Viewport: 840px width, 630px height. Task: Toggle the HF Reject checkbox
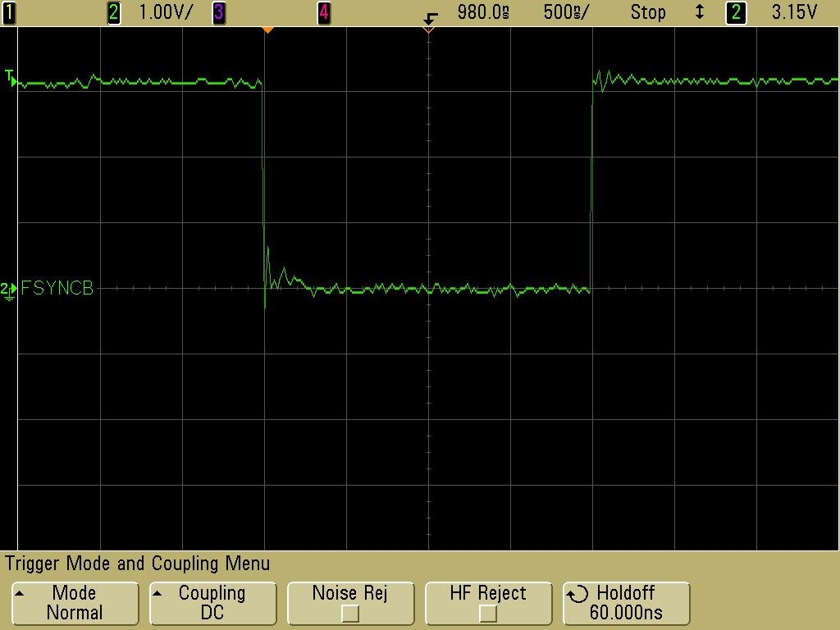click(488, 614)
